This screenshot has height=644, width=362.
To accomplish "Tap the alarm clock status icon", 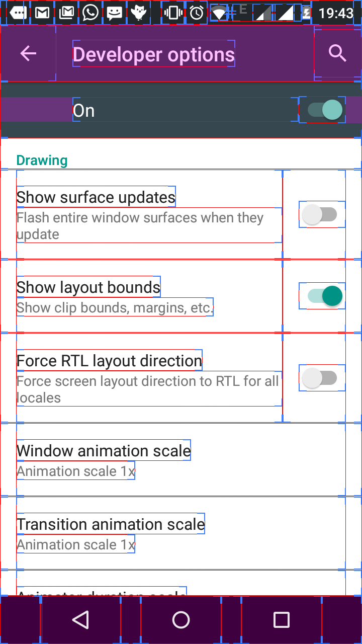I will pyautogui.click(x=197, y=13).
